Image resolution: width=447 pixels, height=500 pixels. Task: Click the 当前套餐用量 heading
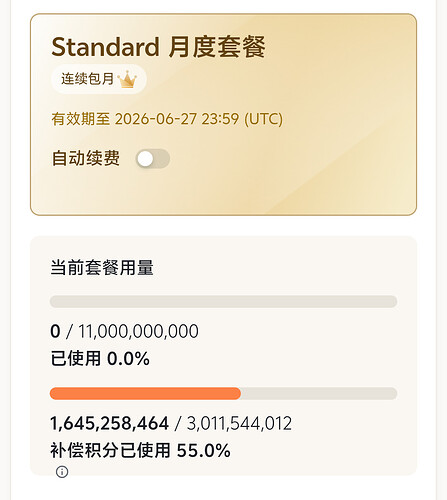click(x=102, y=268)
